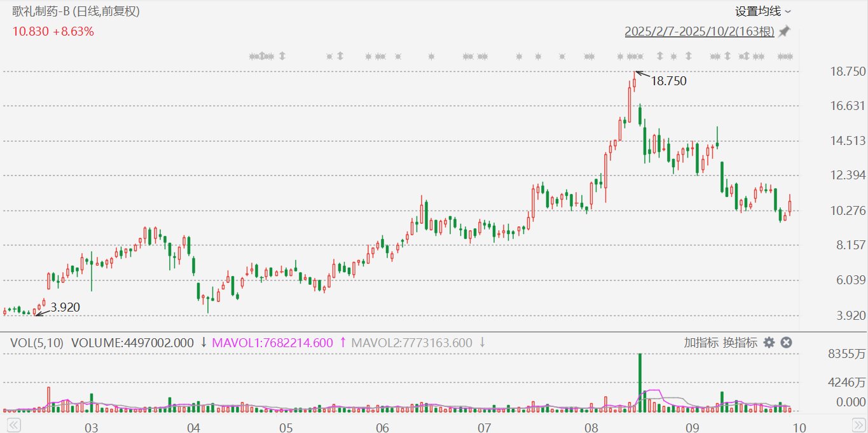Click the candlestick at the 3.920 low
The width and height of the screenshot is (868, 433).
[x=34, y=312]
